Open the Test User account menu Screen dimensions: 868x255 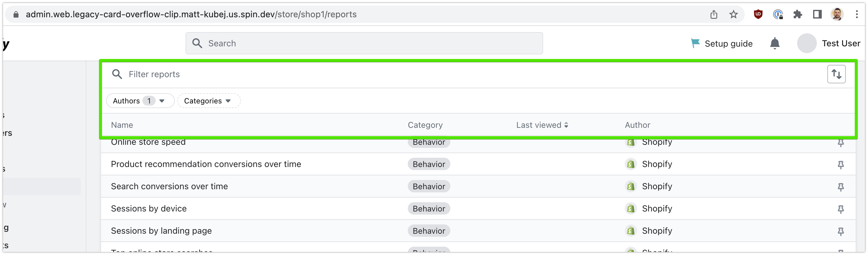[x=829, y=44]
